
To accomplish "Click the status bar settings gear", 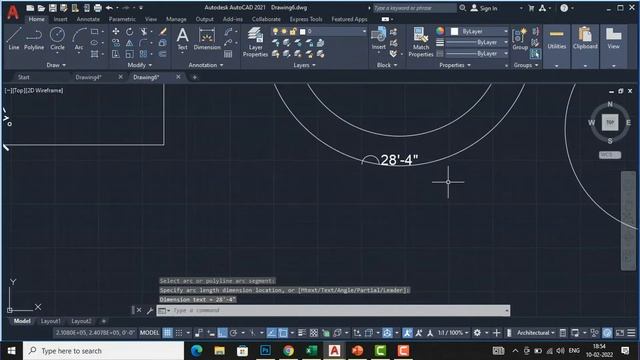I will [477, 333].
